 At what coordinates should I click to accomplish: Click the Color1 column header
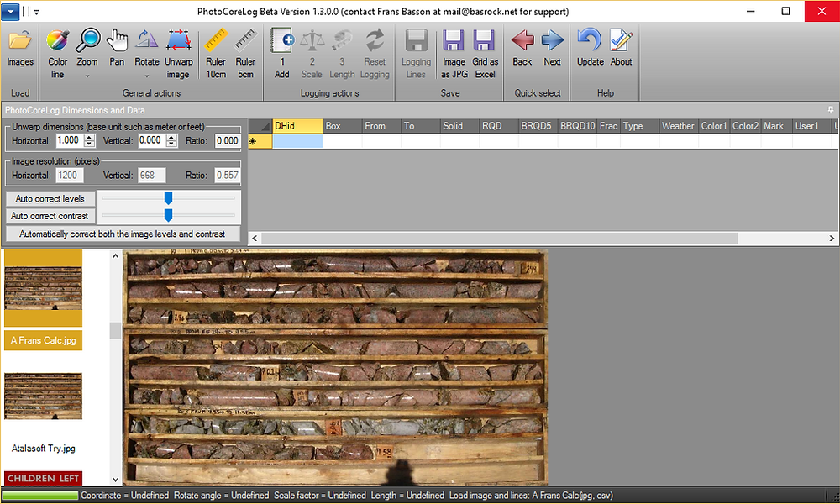(x=714, y=126)
